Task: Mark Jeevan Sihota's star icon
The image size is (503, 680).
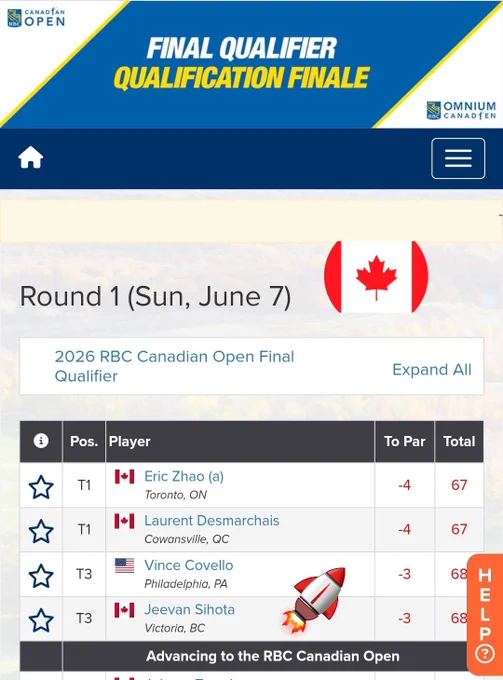Action: (41, 620)
